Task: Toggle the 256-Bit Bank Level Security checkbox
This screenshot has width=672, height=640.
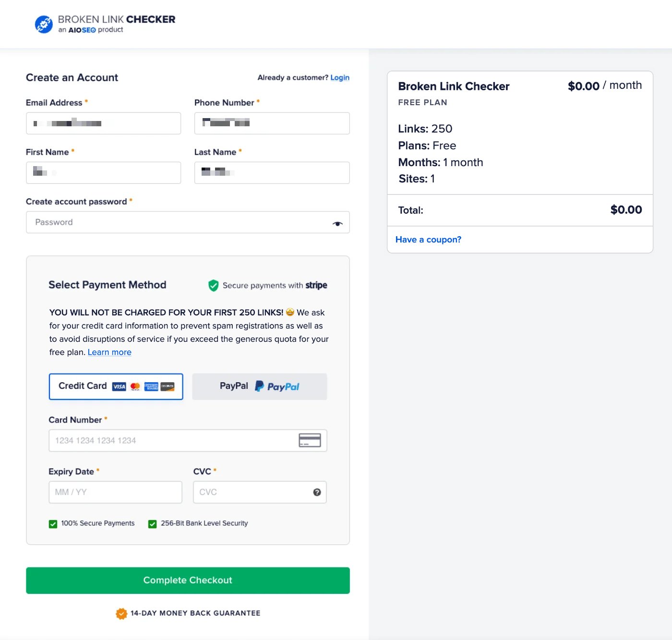Action: coord(152,523)
